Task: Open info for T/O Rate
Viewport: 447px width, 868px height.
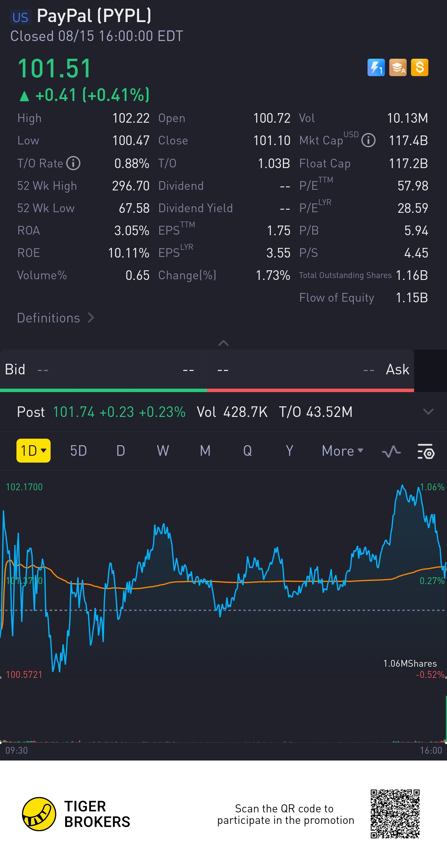Action: [x=73, y=163]
